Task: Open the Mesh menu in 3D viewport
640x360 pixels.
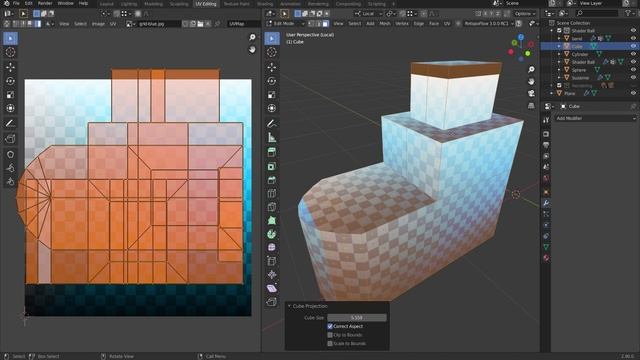Action: coord(385,24)
